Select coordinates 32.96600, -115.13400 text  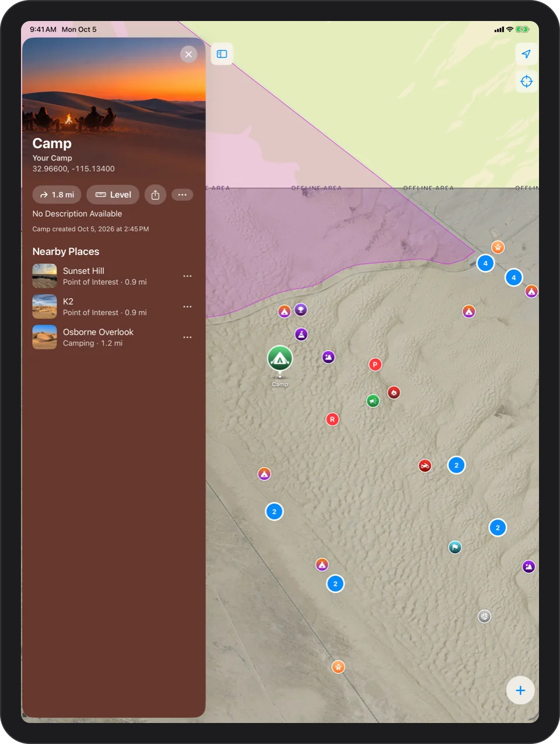click(x=73, y=169)
